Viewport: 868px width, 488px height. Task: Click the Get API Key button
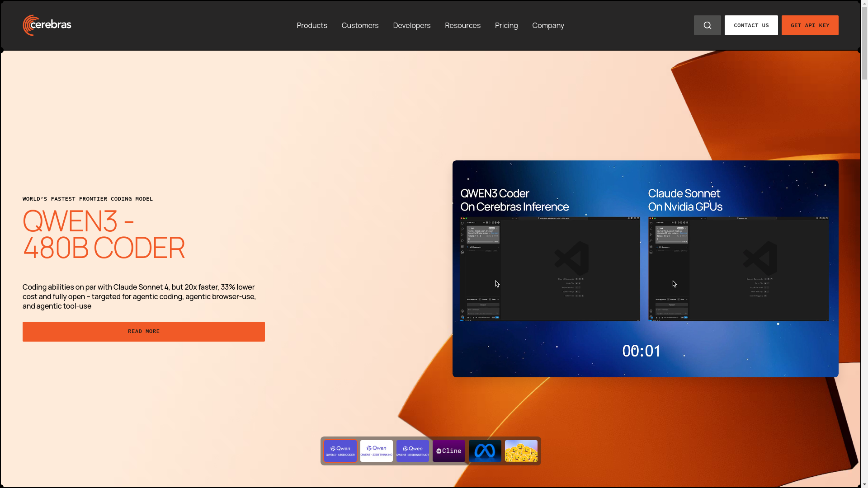point(810,25)
